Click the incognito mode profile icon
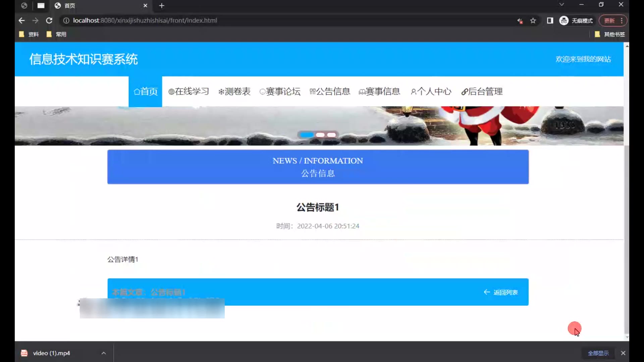This screenshot has height=362, width=644. tap(564, 21)
